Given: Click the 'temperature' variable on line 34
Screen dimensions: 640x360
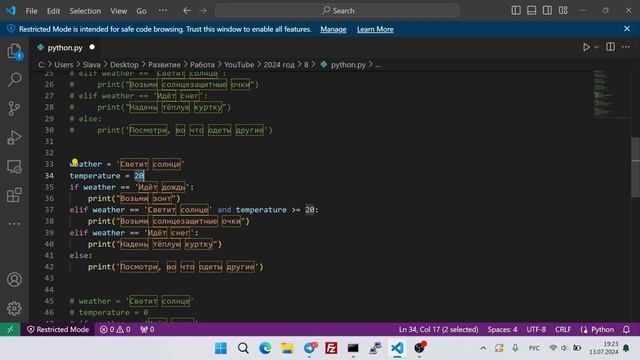Looking at the screenshot, I should (95, 176).
